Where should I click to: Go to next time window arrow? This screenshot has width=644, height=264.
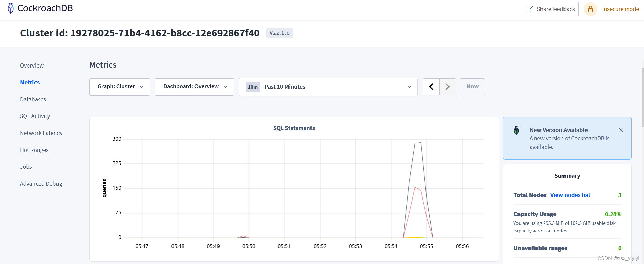448,87
